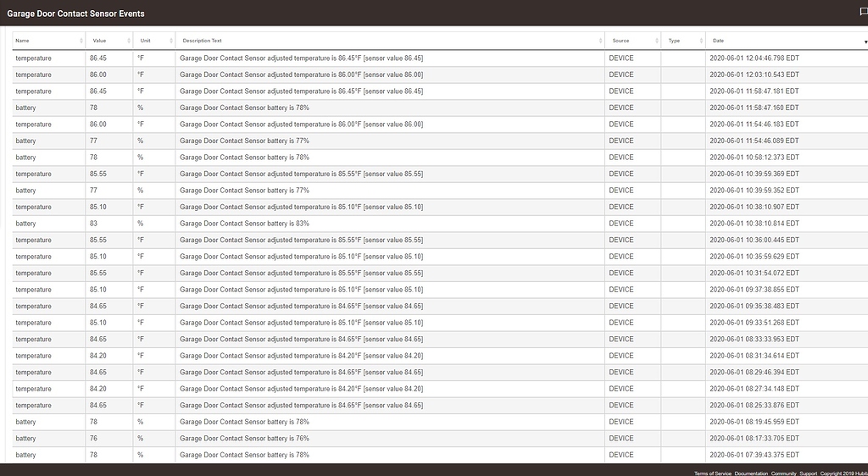Click value 86.45 in the 11:58:47.181 row
The height and width of the screenshot is (476, 868).
[98, 91]
